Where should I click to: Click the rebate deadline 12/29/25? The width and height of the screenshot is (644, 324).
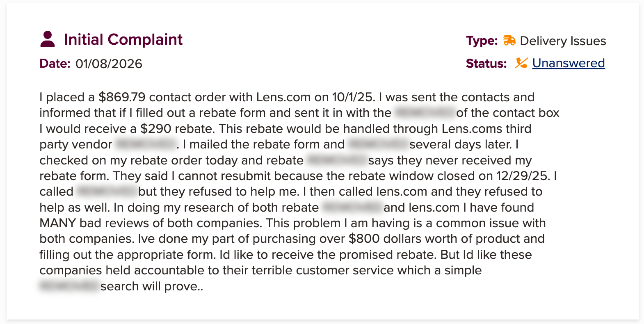522,176
